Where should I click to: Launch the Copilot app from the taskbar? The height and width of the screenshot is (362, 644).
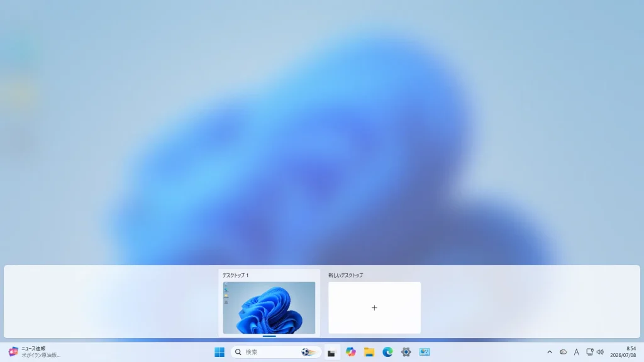tap(350, 352)
